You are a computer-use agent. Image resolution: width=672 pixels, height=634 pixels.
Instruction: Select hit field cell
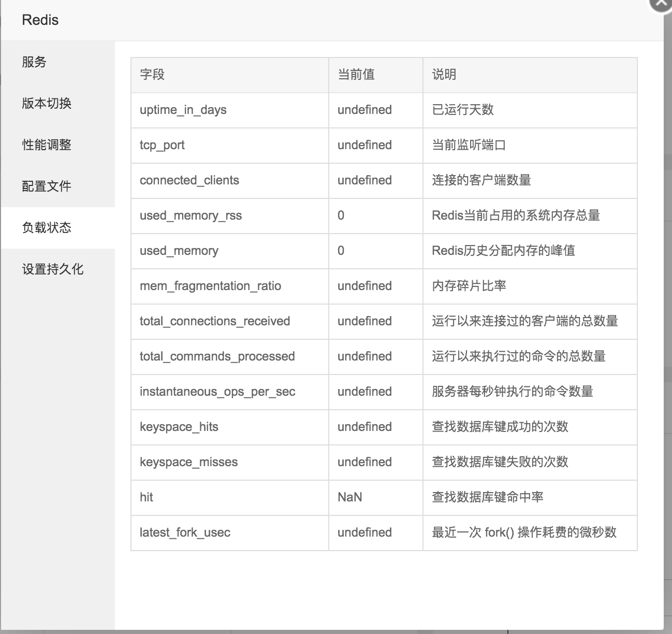[230, 498]
